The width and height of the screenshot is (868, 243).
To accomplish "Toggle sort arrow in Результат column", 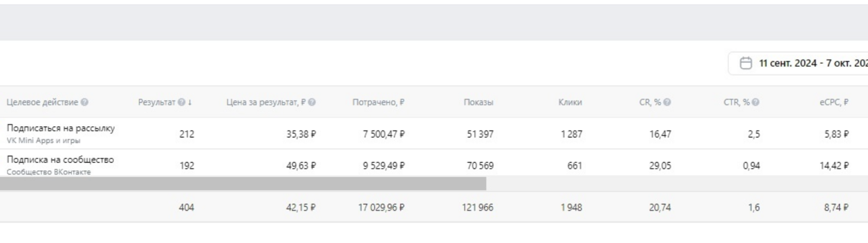I will coord(190,102).
